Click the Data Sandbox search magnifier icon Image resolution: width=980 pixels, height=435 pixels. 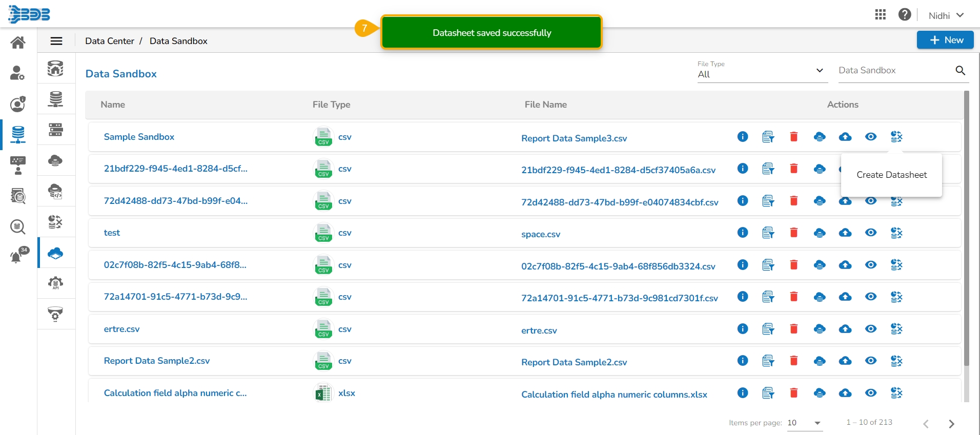click(961, 71)
